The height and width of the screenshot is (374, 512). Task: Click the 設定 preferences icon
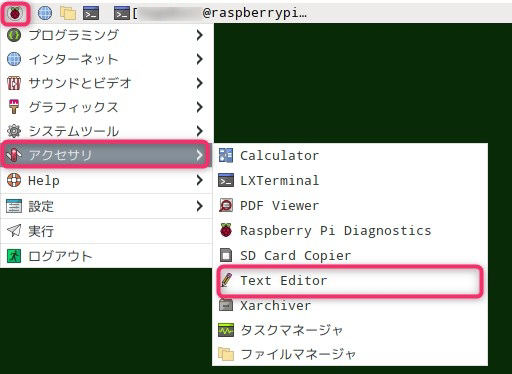pyautogui.click(x=14, y=206)
